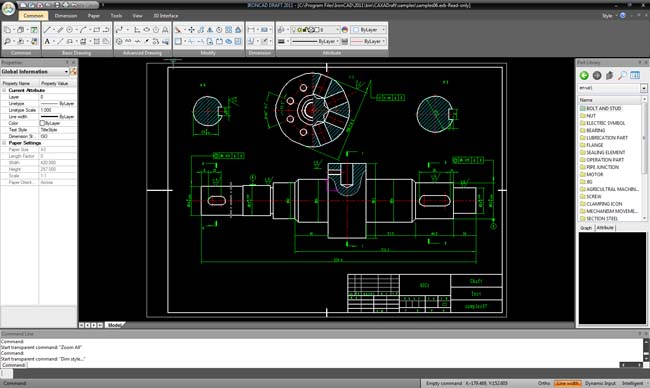Click the icon beside Global Information dropdown
Screen dimensions: 650x388
[73, 72]
